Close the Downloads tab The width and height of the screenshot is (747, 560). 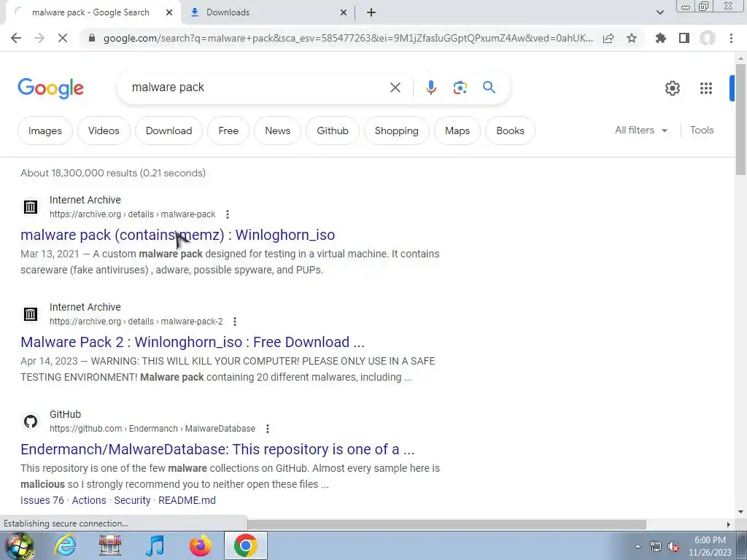click(x=344, y=13)
